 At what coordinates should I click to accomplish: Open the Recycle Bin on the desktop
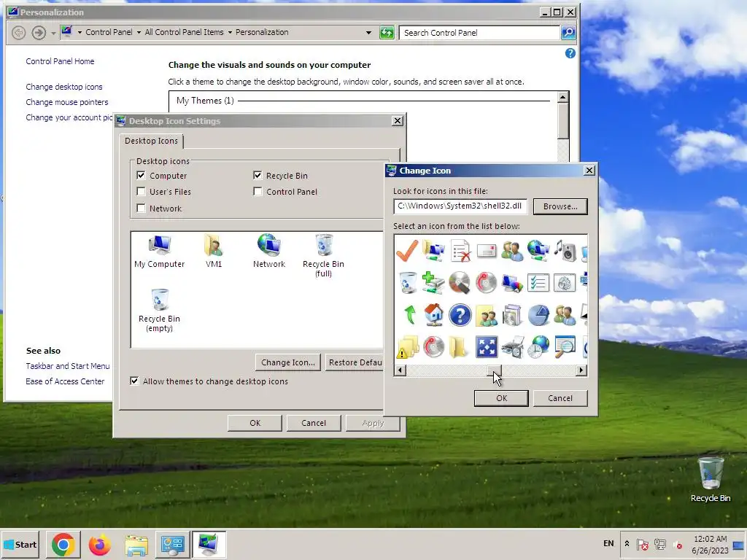[711, 480]
